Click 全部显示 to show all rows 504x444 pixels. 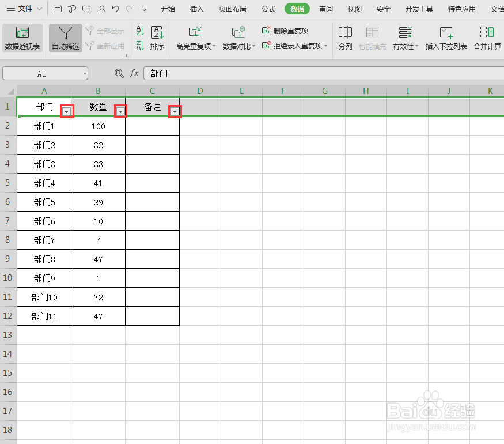pos(105,31)
